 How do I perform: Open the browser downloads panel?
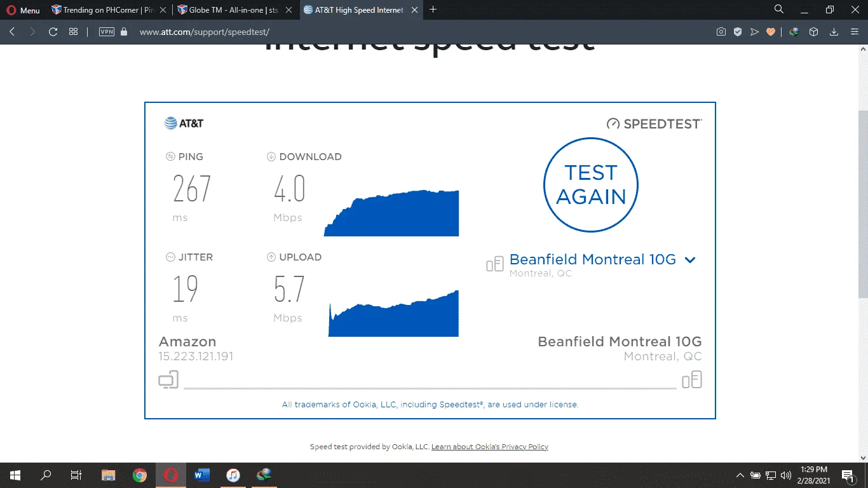pyautogui.click(x=834, y=32)
